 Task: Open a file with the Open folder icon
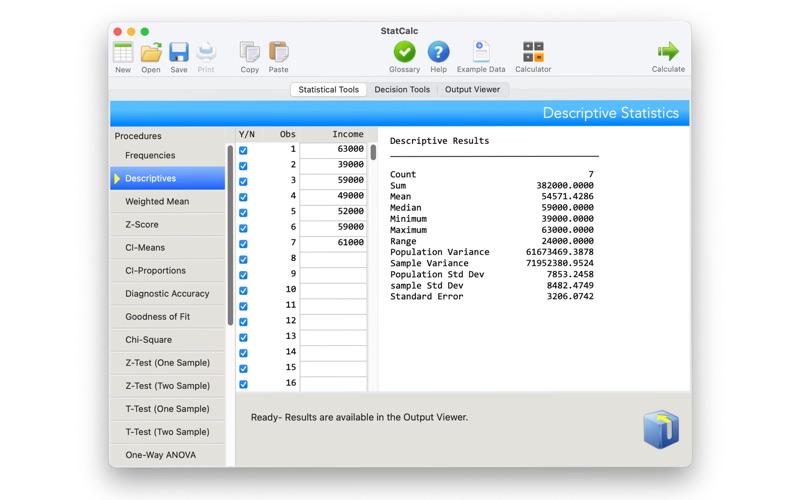[x=151, y=52]
